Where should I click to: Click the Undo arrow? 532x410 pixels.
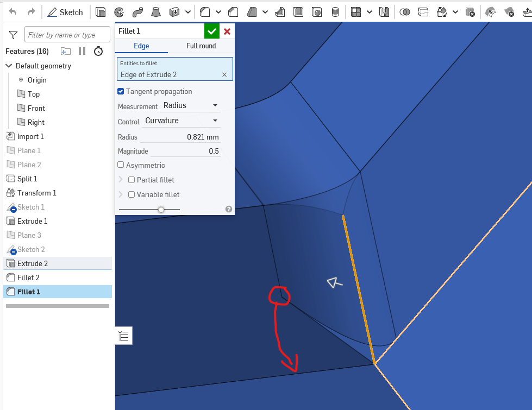[x=12, y=12]
